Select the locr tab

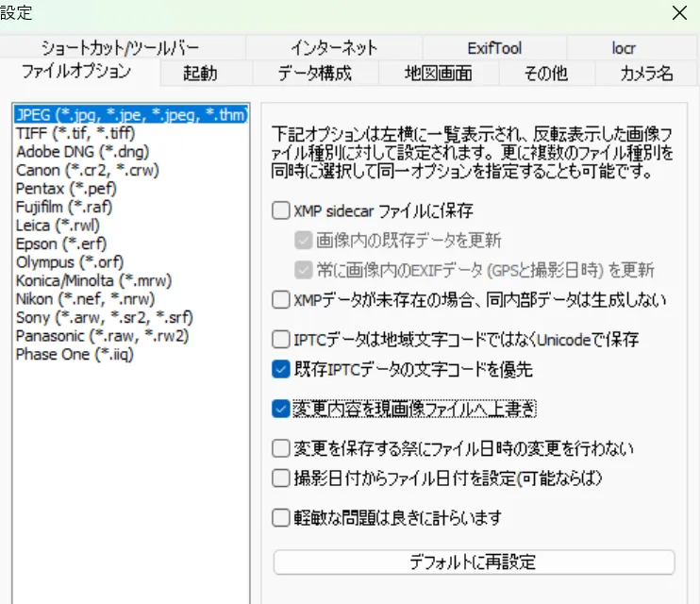tap(624, 47)
